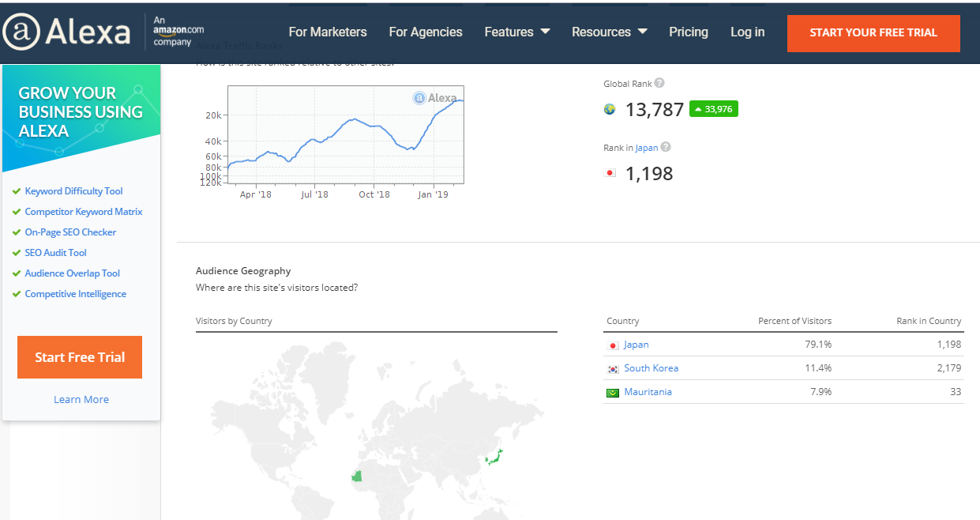Click the orange Start Free Trial sidebar button
The height and width of the screenshot is (520, 980).
(80, 357)
